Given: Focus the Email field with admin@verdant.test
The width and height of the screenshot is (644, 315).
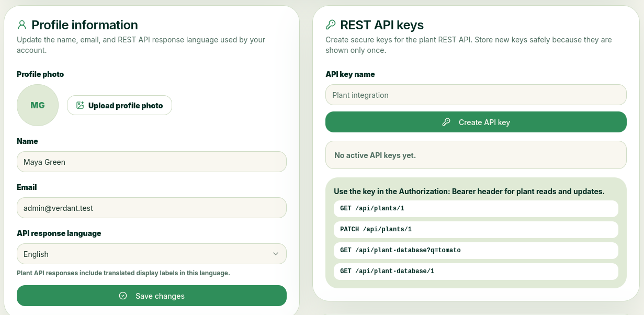Looking at the screenshot, I should (152, 208).
